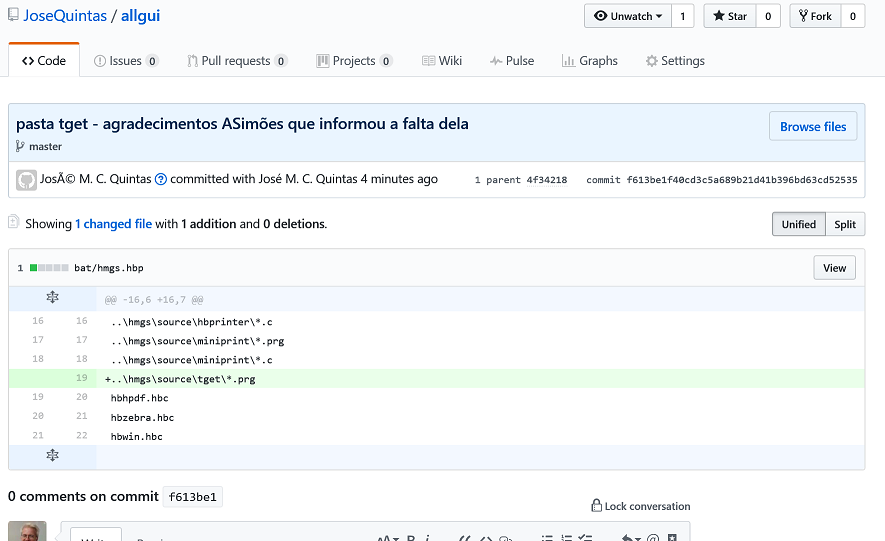Image resolution: width=885 pixels, height=541 pixels.
Task: Fork the allgui repository
Action: [x=814, y=16]
